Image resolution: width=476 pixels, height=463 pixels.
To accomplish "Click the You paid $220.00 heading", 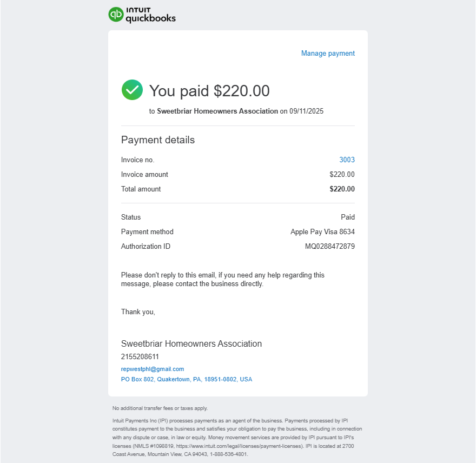I will click(209, 91).
